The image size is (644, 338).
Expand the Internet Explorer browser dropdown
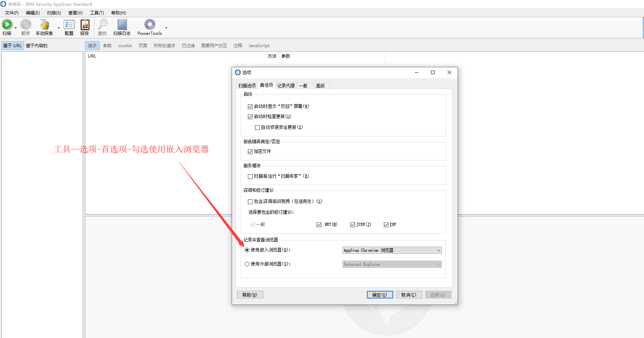pyautogui.click(x=438, y=264)
